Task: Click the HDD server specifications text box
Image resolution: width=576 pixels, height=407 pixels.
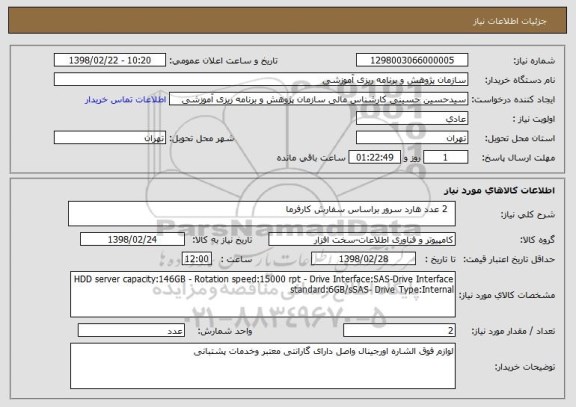Action: point(263,295)
